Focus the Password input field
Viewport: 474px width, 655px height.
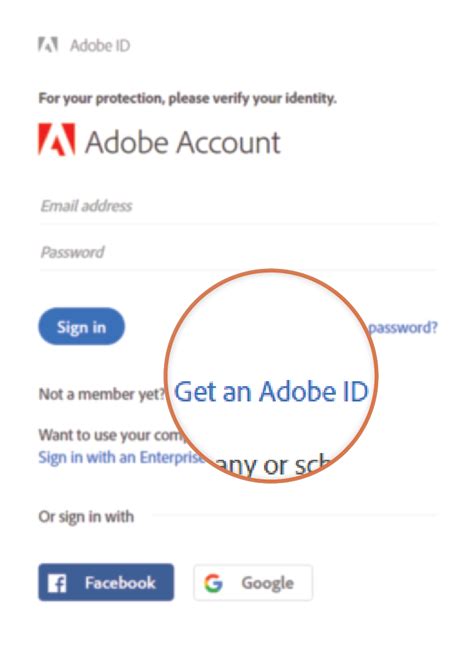pos(238,252)
